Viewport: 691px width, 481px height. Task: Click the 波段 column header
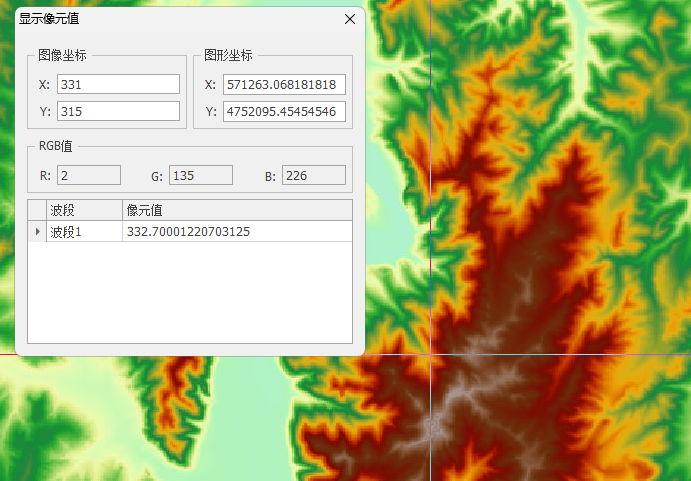(x=84, y=210)
